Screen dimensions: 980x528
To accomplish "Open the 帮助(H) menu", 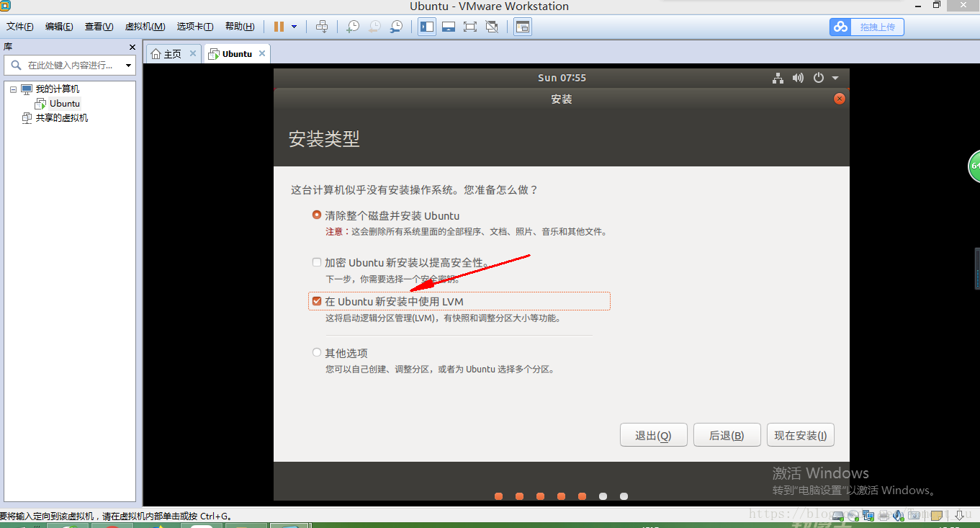I will [240, 27].
